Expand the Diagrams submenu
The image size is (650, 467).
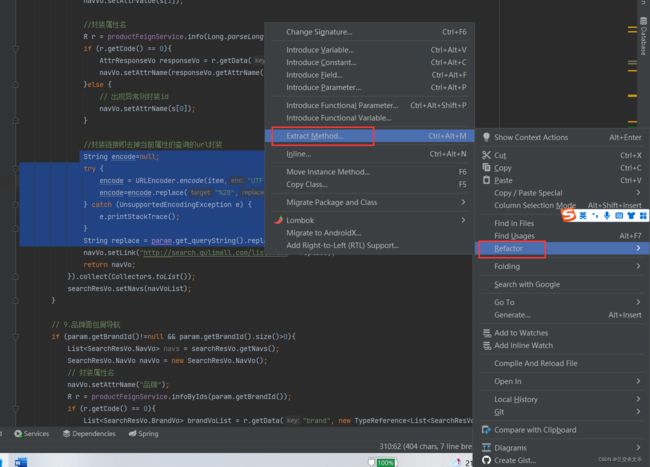tap(560, 448)
